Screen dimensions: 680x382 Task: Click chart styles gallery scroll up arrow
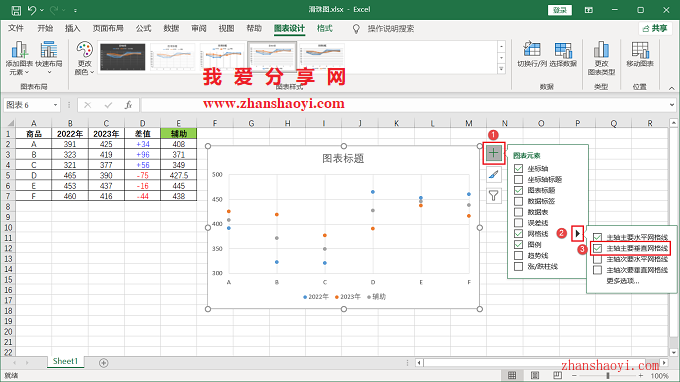tap(501, 46)
